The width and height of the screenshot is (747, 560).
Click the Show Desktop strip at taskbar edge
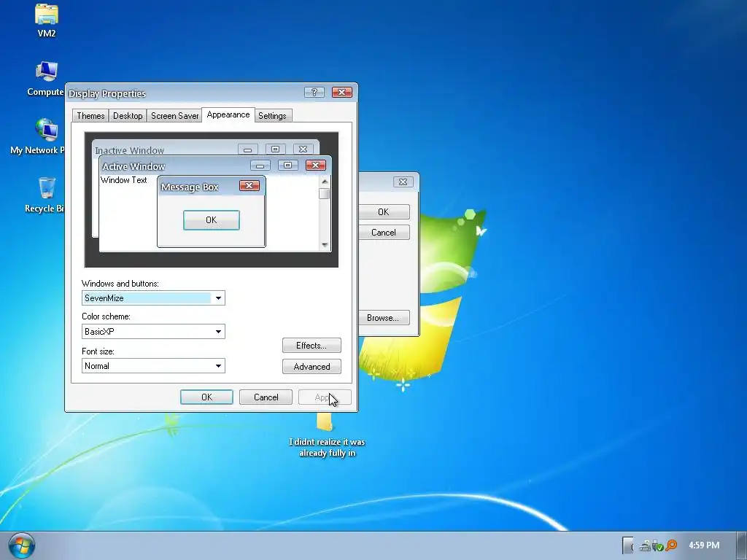click(741, 545)
